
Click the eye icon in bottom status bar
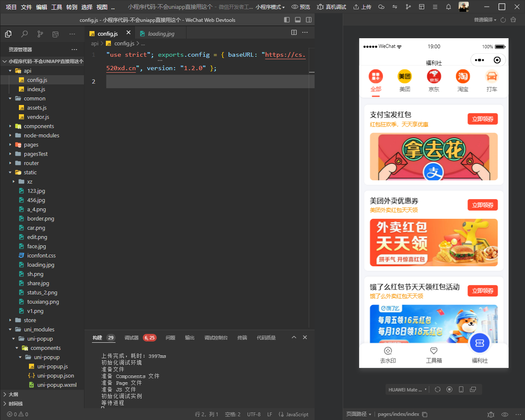[505, 414]
